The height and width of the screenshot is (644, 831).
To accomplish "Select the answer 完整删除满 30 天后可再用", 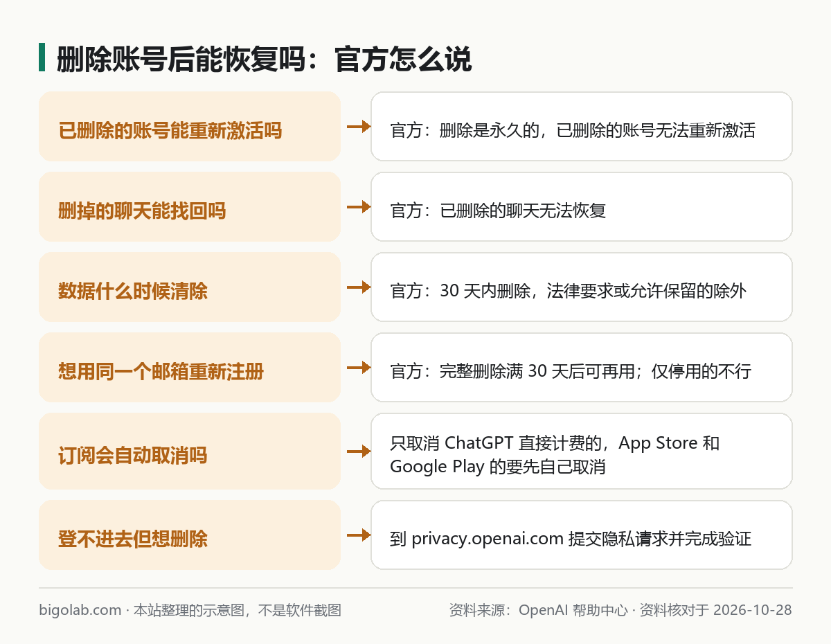I will (582, 368).
